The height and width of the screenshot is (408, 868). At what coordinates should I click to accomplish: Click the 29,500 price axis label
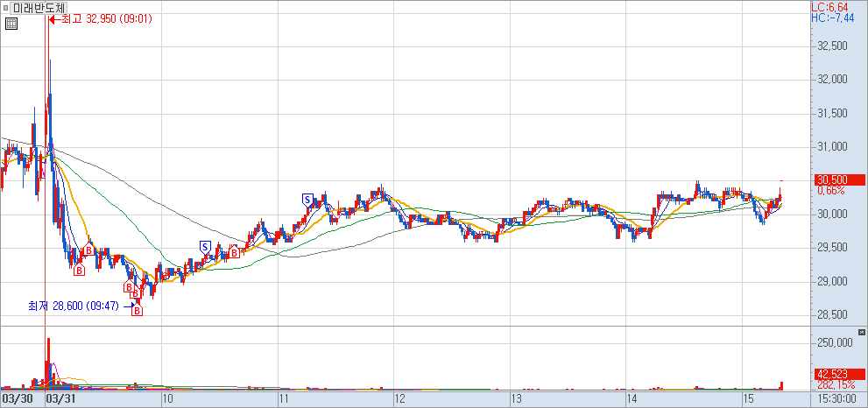[832, 248]
